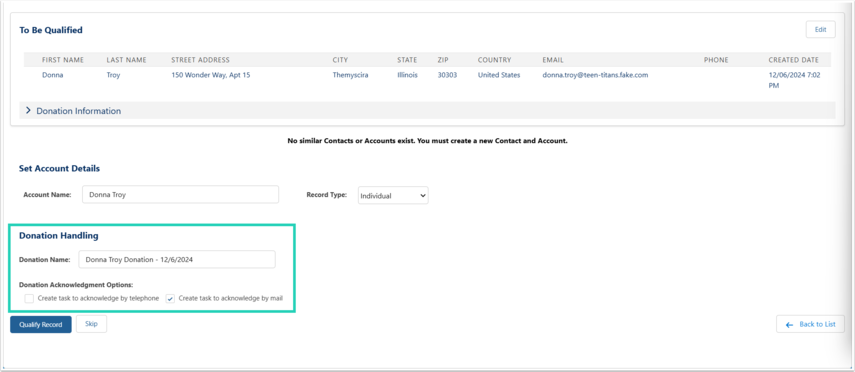This screenshot has width=855, height=372.
Task: Click the EMAIL column header
Action: (x=553, y=60)
